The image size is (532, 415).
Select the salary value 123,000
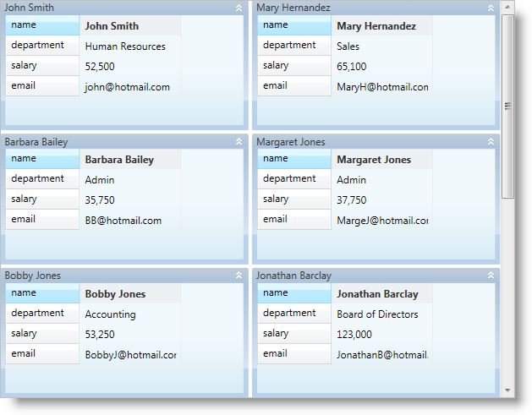pyautogui.click(x=354, y=335)
